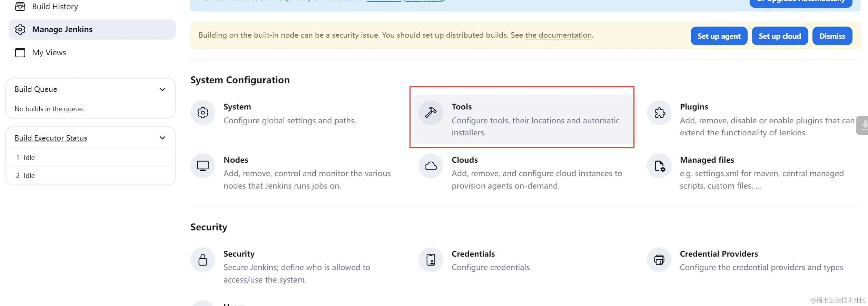Click the first Idle executor row
Screen dimensions: 868x306
[29, 157]
